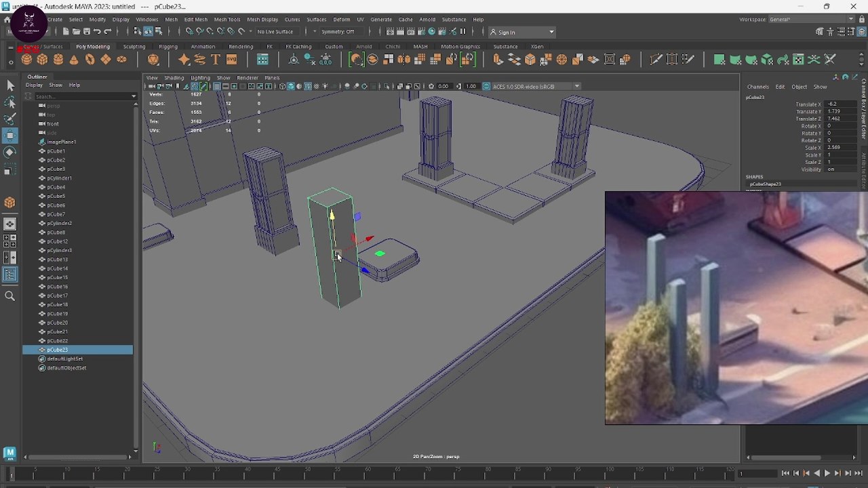This screenshot has width=868, height=488.
Task: Click the Bevel shelf icon
Action: tap(530, 60)
